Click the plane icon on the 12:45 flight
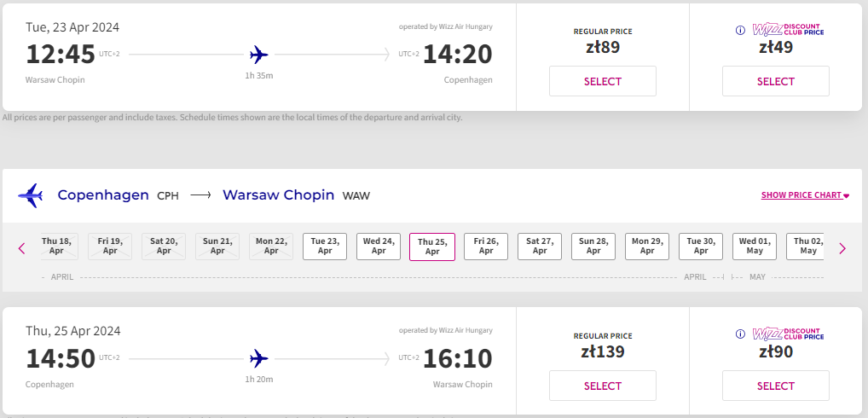This screenshot has width=868, height=418. [259, 55]
